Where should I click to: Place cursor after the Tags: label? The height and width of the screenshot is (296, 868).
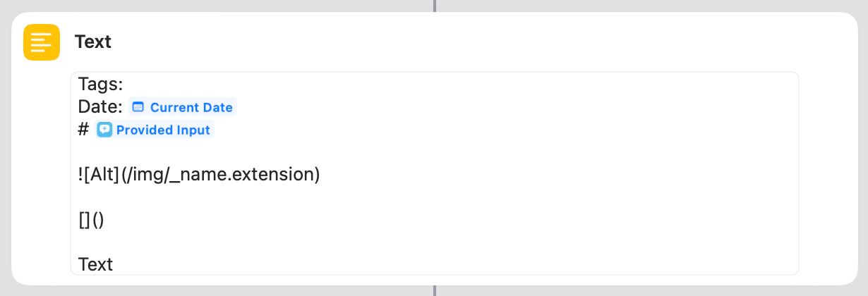click(125, 85)
